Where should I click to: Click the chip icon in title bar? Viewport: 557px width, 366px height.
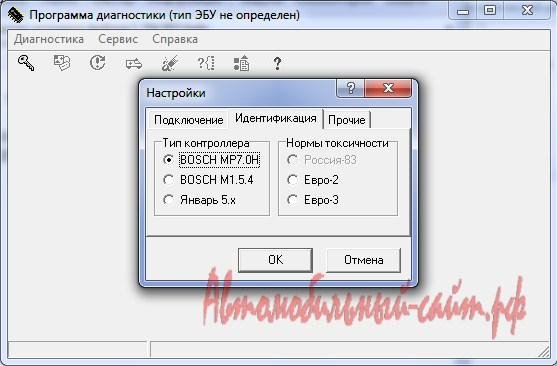click(15, 15)
